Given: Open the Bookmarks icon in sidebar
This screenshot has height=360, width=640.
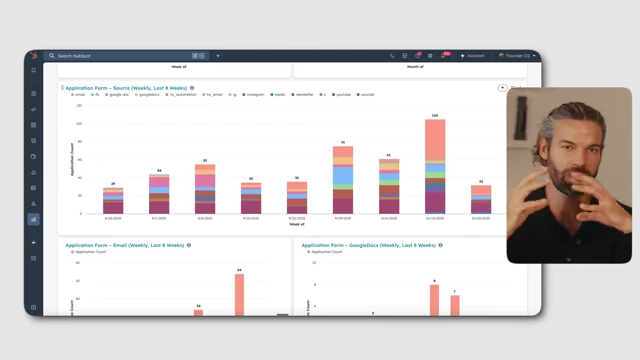Looking at the screenshot, I should (33, 70).
